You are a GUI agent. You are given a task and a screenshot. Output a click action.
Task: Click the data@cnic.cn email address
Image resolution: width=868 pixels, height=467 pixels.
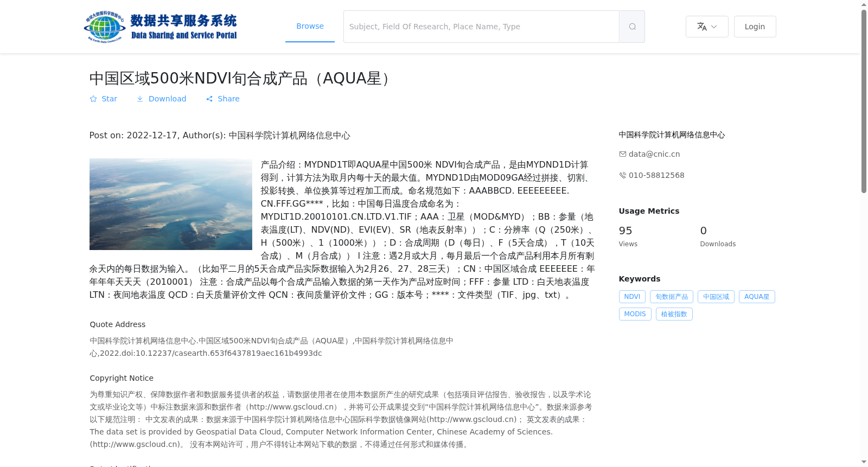[x=654, y=154]
